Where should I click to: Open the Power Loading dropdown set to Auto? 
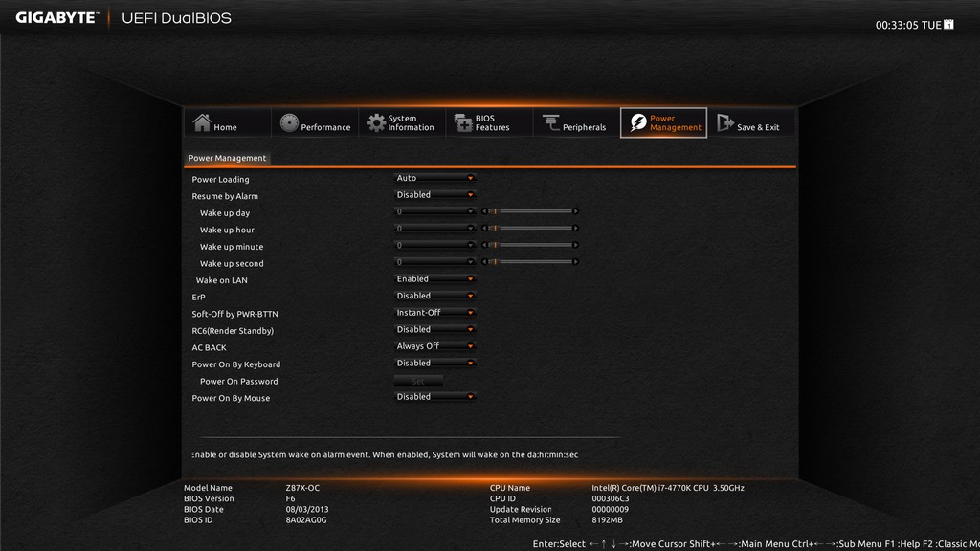(435, 178)
